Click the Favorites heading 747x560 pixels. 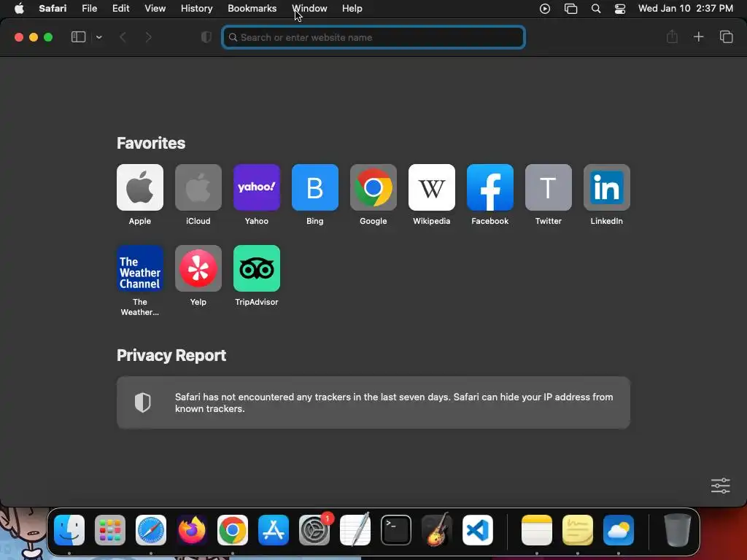coord(151,144)
